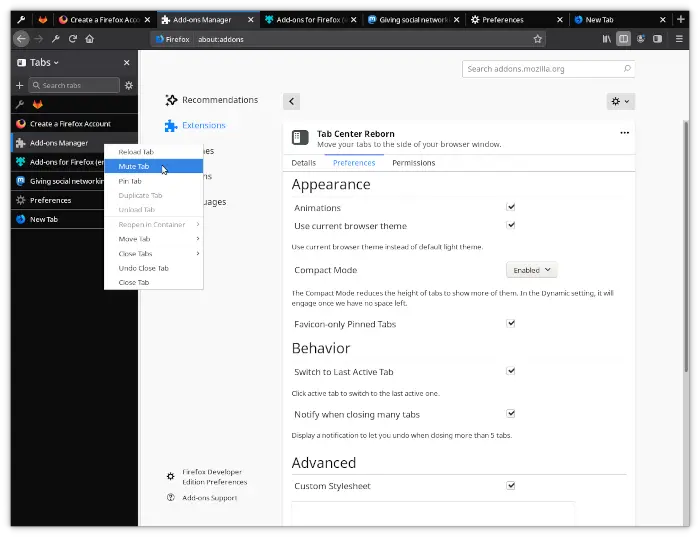
Task: Toggle the Animations checkbox
Action: (x=511, y=207)
